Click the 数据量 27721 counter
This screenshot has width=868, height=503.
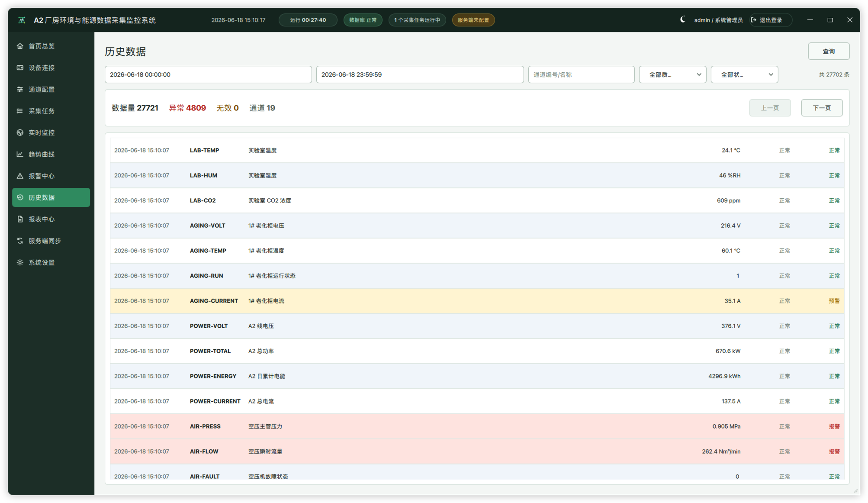tap(135, 108)
